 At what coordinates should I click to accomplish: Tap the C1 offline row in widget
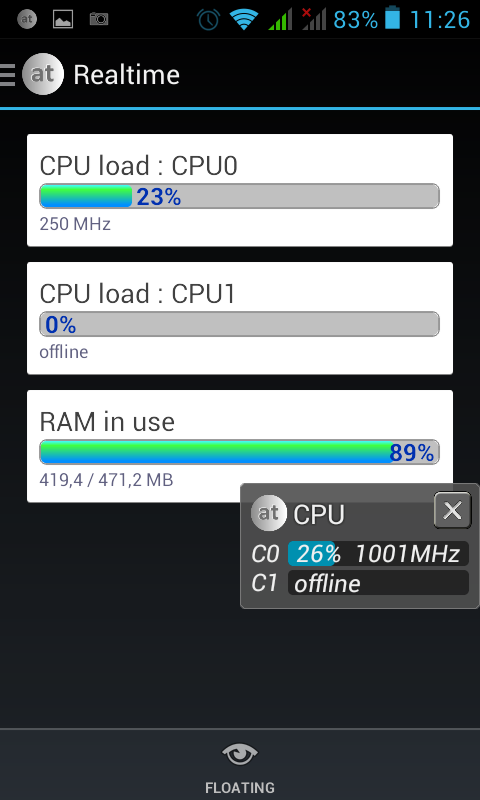pyautogui.click(x=360, y=583)
